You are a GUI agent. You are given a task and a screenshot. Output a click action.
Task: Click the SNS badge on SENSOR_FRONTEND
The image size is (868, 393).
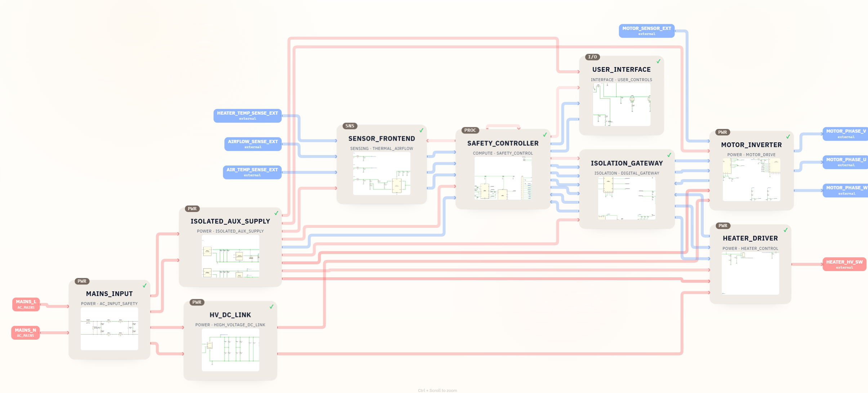[350, 126]
